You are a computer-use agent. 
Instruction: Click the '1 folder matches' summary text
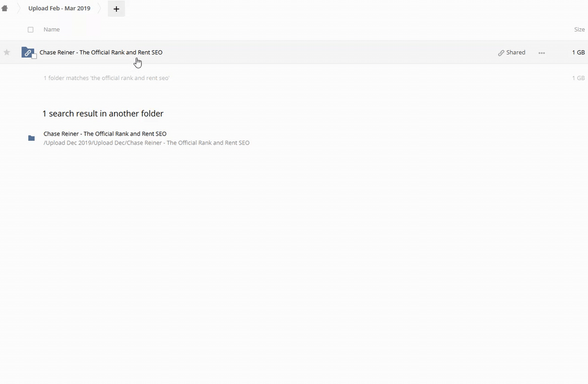point(107,78)
